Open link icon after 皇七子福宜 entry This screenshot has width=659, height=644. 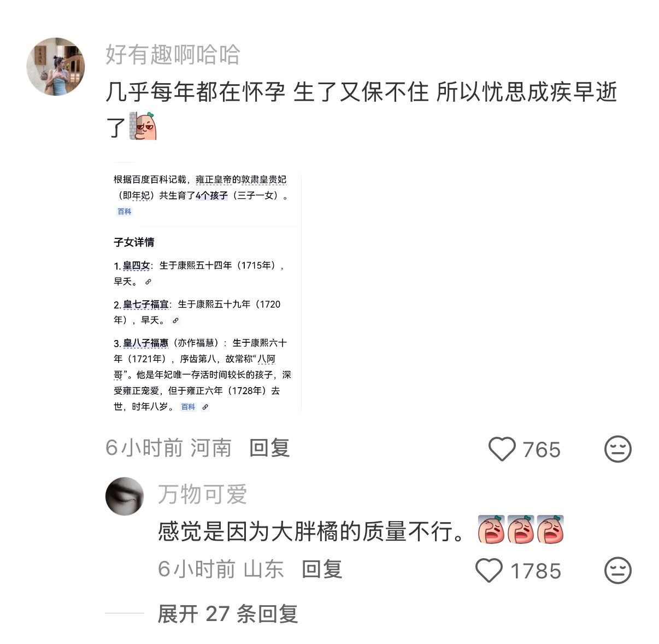[175, 320]
